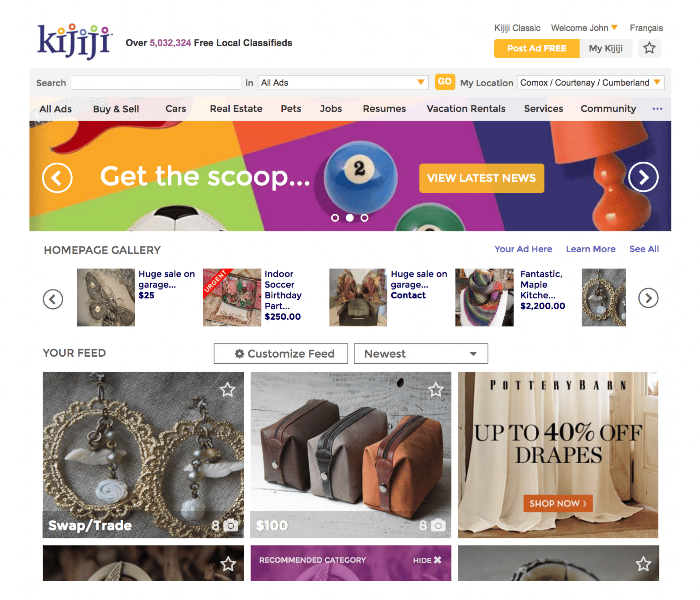
Task: Go to Vacation Rentals category
Action: click(x=466, y=109)
